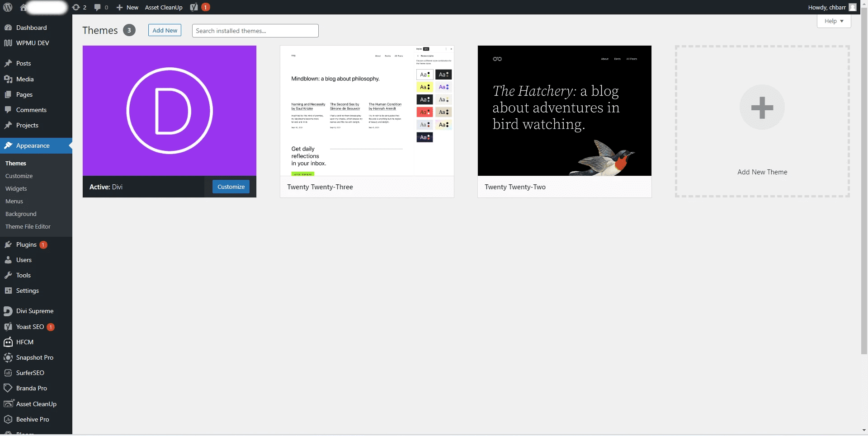Screen dimensions: 868x436
Task: Open the Yoast icon in admin bar
Action: [x=194, y=7]
